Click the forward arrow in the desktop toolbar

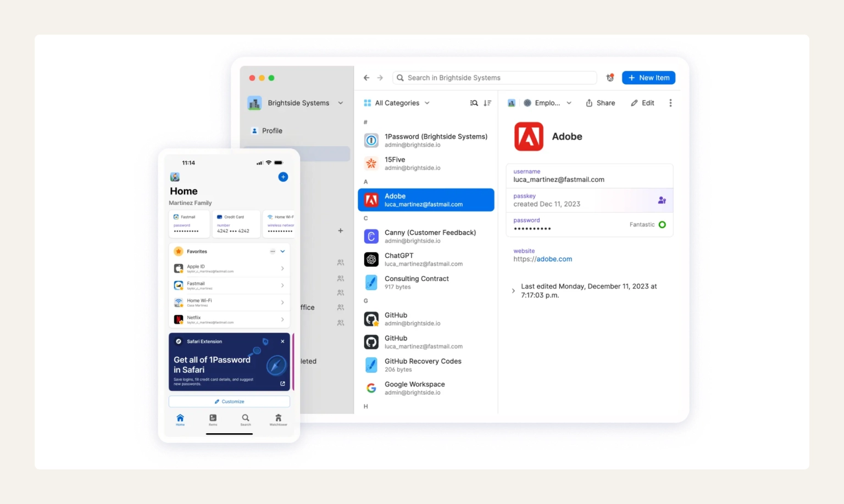pyautogui.click(x=380, y=78)
